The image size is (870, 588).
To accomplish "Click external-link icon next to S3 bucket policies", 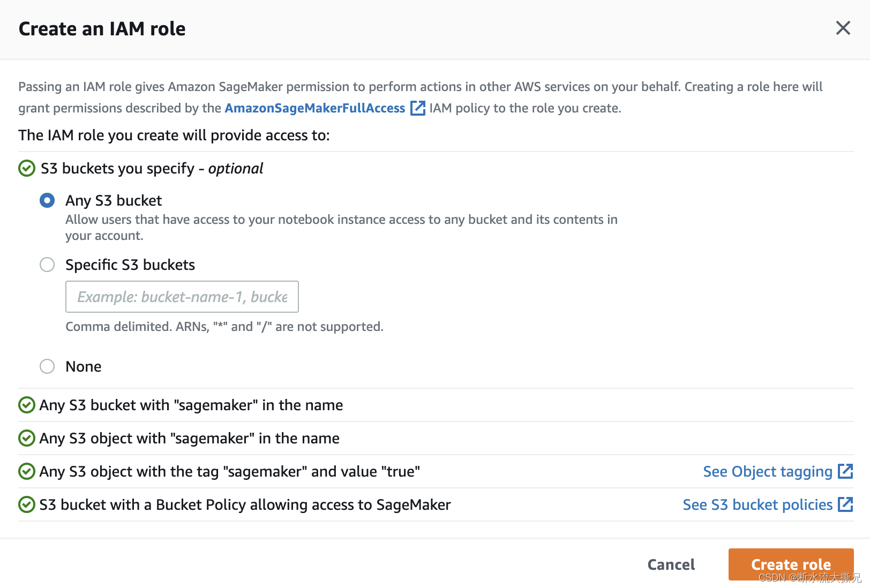I will click(845, 504).
